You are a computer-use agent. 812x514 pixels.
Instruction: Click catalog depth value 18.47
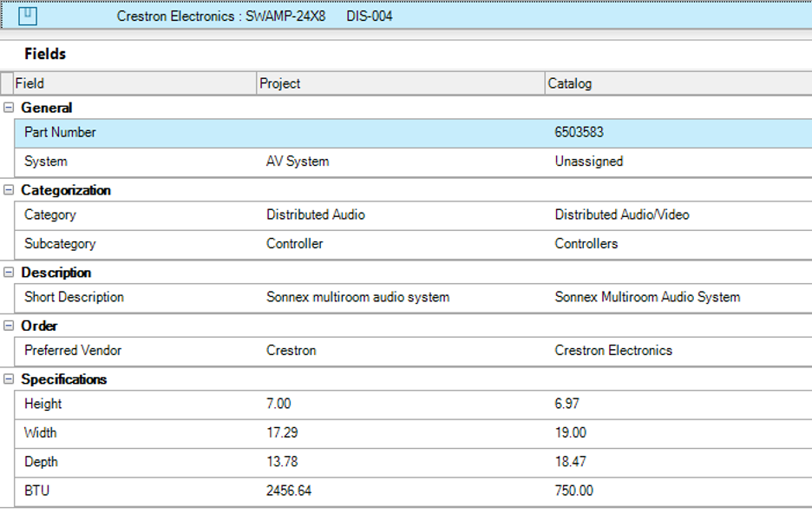(571, 462)
